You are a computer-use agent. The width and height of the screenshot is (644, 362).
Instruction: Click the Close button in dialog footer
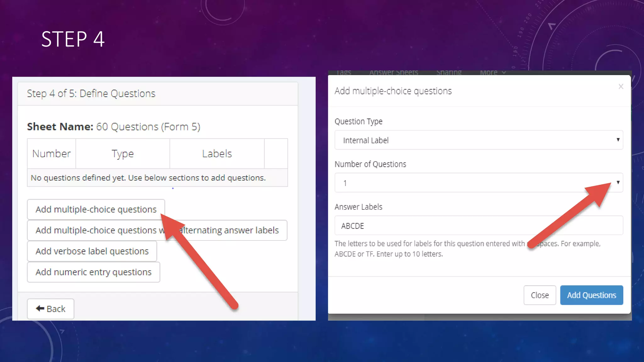click(540, 295)
